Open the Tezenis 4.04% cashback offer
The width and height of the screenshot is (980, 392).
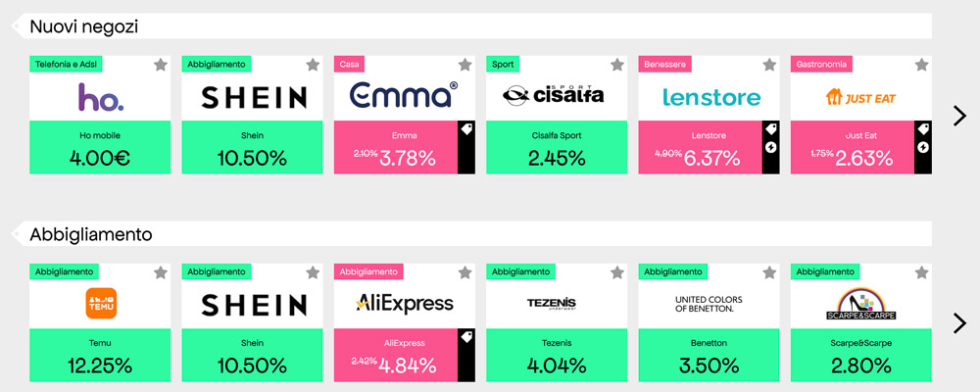click(557, 355)
